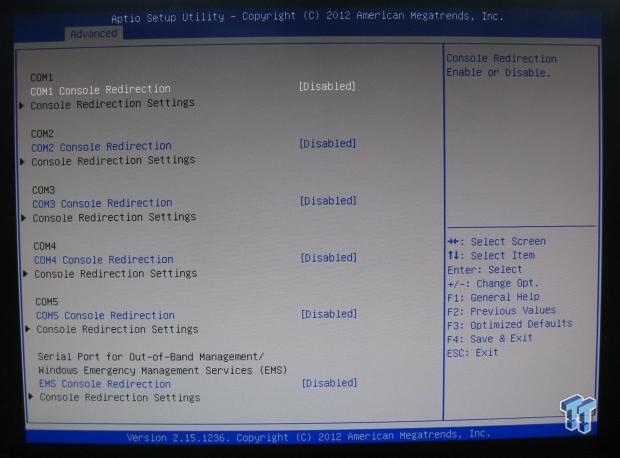The width and height of the screenshot is (620, 458).
Task: Click the 'F3: Optimized Defaults' hint
Action: pos(510,325)
